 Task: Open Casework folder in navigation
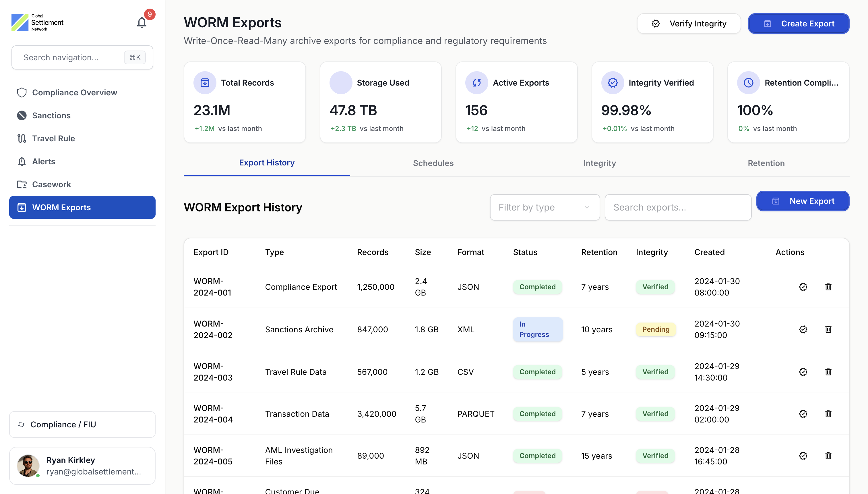pos(51,184)
